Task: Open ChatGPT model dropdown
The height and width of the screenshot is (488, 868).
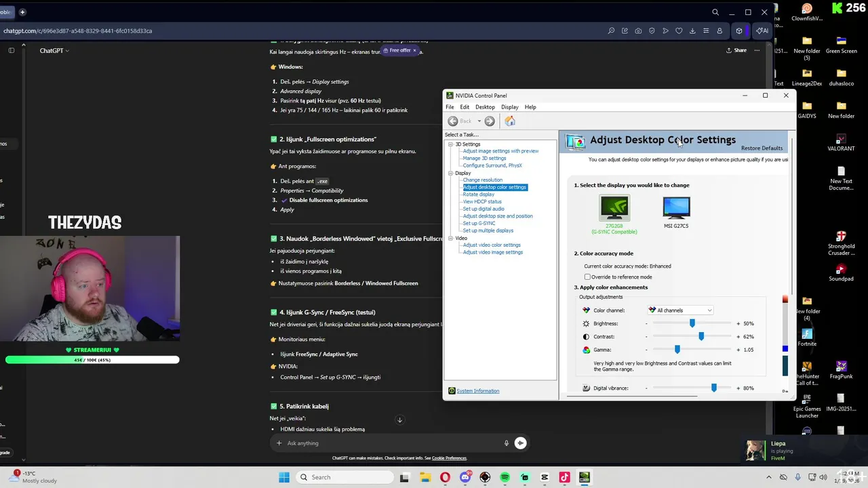Action: tap(54, 50)
